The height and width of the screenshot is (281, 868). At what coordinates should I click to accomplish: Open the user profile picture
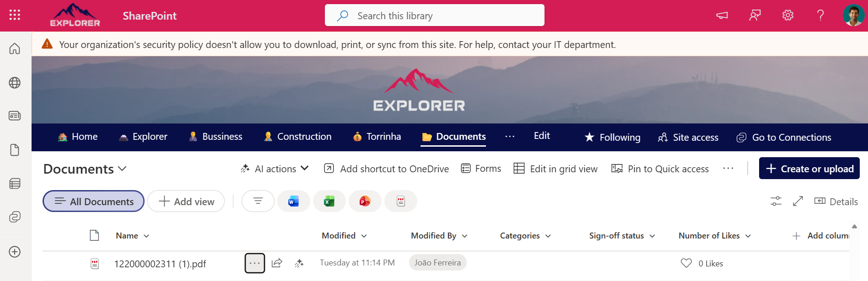(x=853, y=16)
